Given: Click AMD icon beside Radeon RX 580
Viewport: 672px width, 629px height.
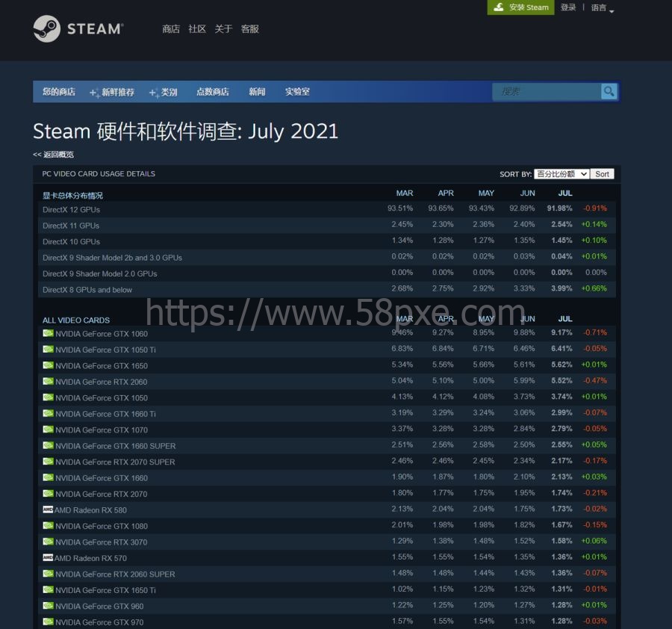Looking at the screenshot, I should coord(48,509).
